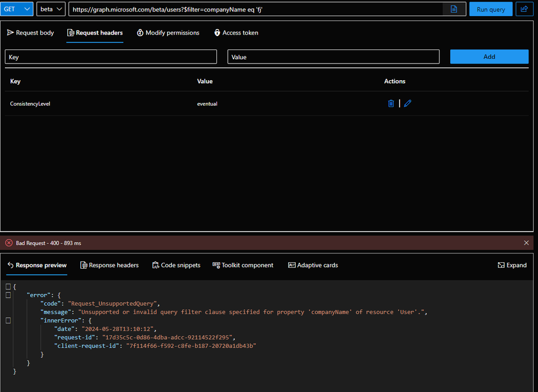
Task: Click the query URL input field
Action: point(256,9)
